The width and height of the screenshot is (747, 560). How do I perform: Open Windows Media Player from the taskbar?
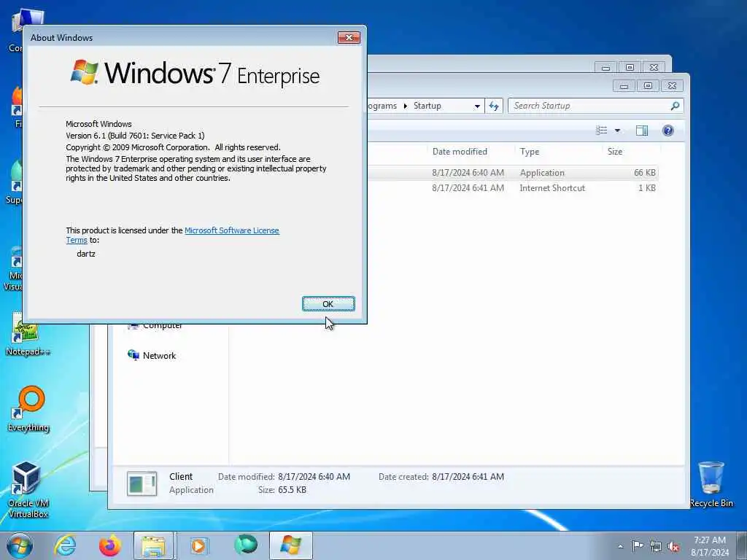click(199, 545)
